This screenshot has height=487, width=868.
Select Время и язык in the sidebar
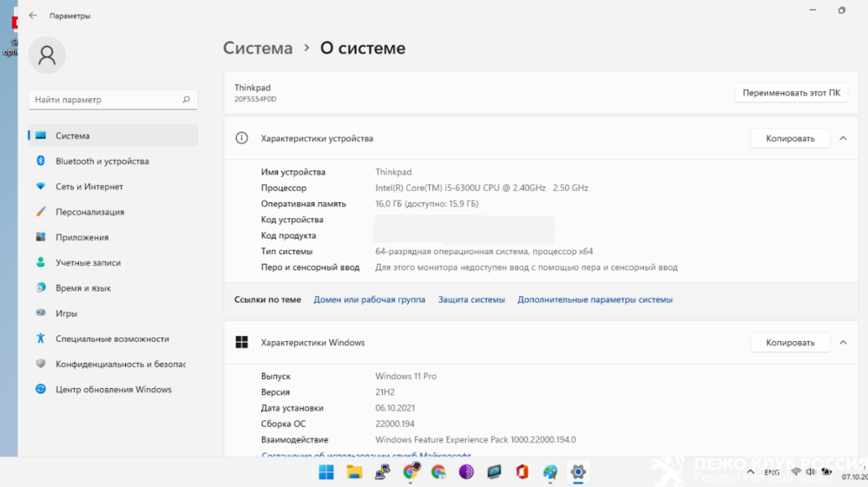pyautogui.click(x=82, y=288)
